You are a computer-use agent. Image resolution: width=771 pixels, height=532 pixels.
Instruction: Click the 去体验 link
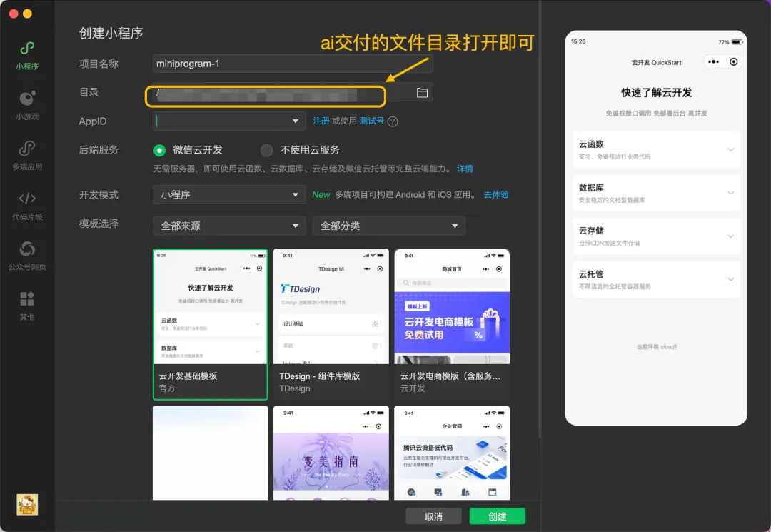pos(496,195)
